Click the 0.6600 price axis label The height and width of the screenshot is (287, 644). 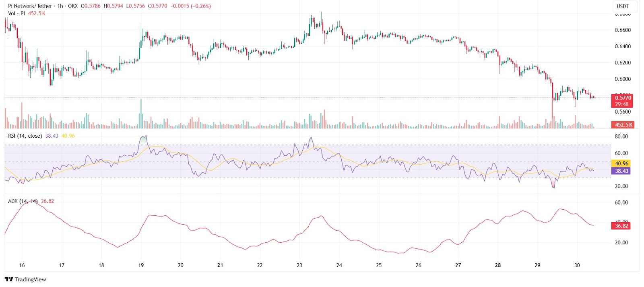click(622, 30)
